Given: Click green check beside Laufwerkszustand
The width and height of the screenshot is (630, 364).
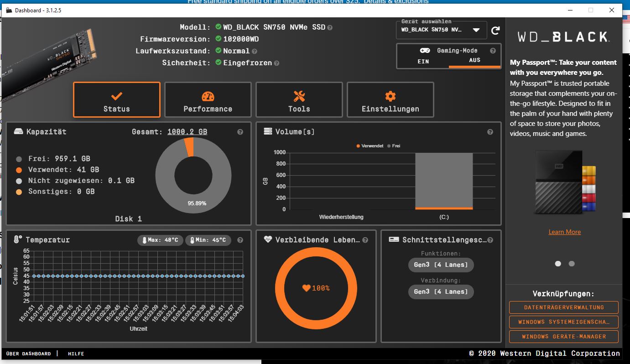Looking at the screenshot, I should pos(219,51).
